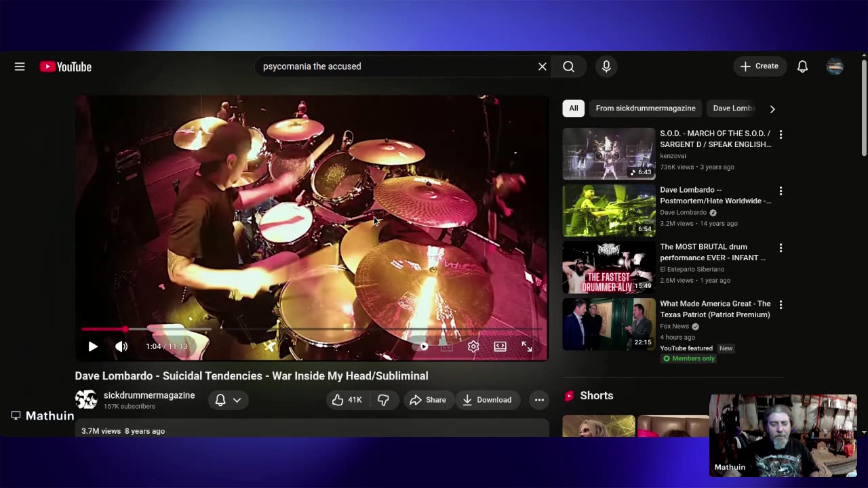The height and width of the screenshot is (488, 868).
Task: Select the 'Dave Lombardo' filter chip
Action: click(733, 108)
